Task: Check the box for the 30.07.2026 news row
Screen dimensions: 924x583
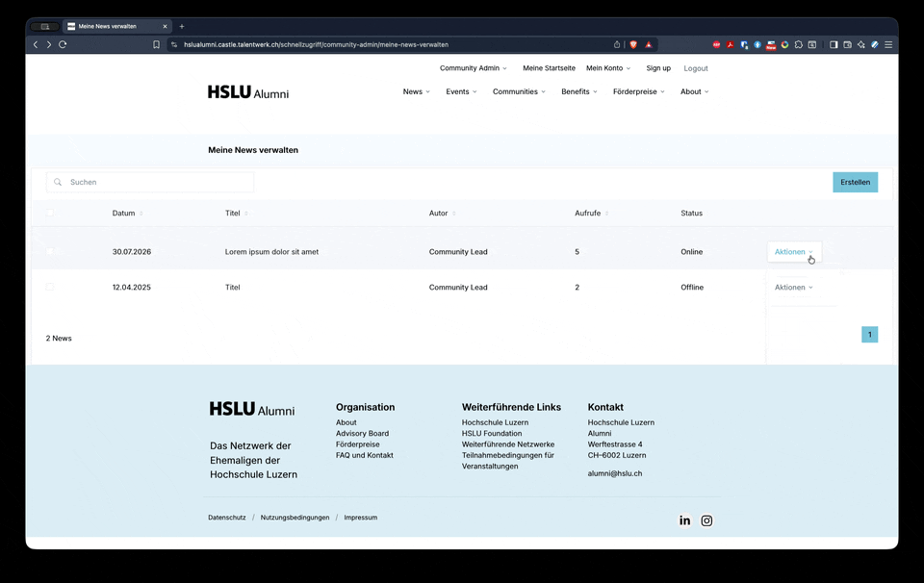Action: tap(50, 251)
